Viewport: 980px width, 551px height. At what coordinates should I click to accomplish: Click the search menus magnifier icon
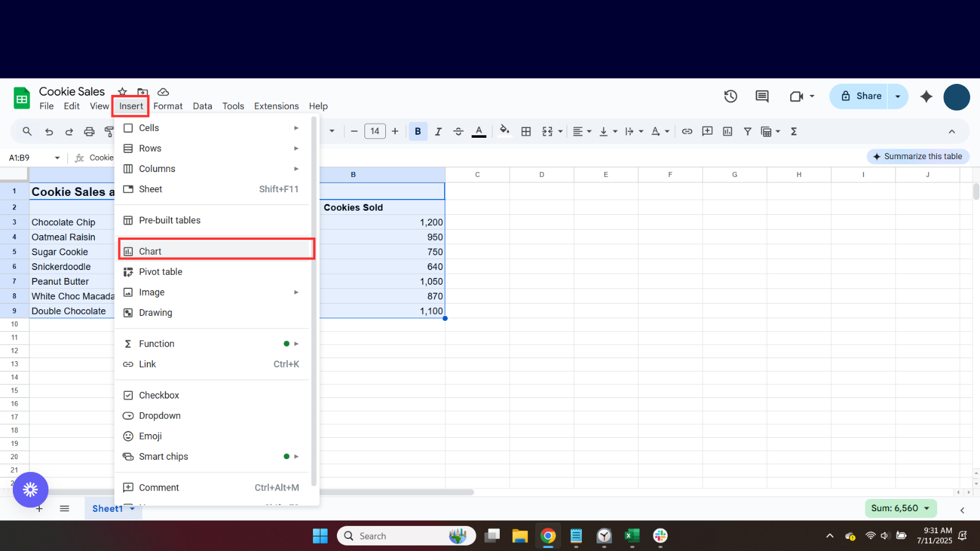(x=27, y=131)
